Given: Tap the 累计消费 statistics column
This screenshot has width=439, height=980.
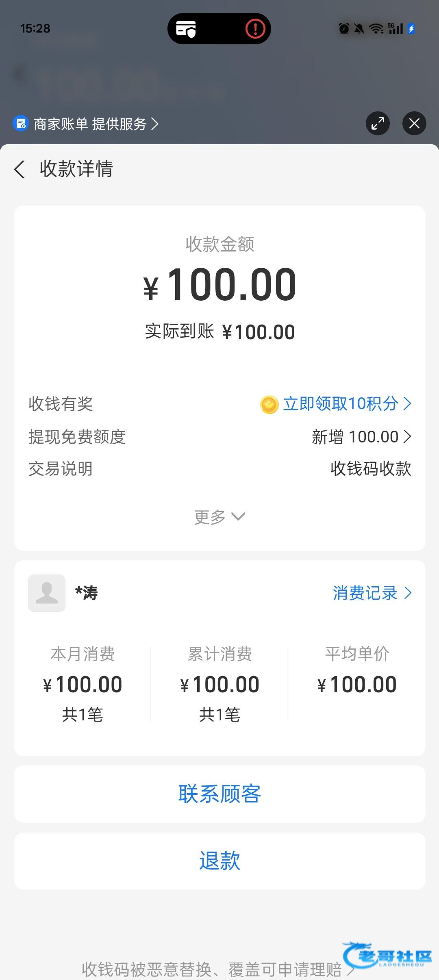Looking at the screenshot, I should [x=219, y=684].
